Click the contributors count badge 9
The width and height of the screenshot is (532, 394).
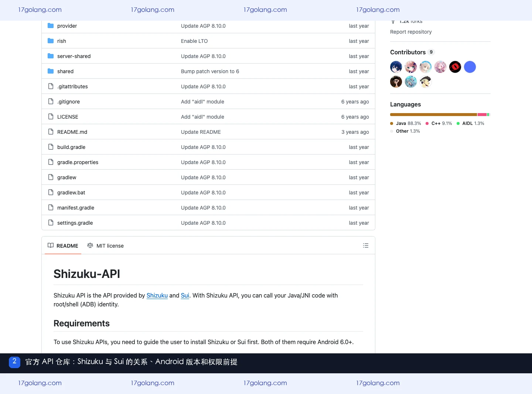(431, 52)
